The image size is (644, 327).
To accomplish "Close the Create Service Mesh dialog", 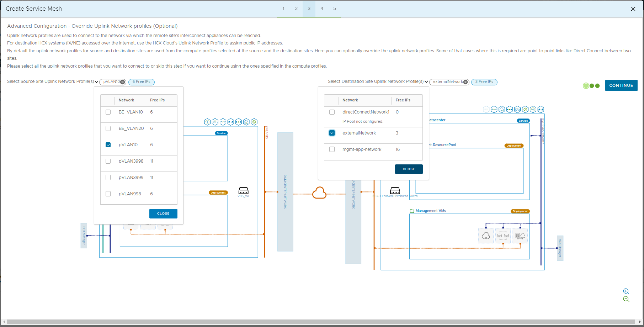I will coord(633,9).
